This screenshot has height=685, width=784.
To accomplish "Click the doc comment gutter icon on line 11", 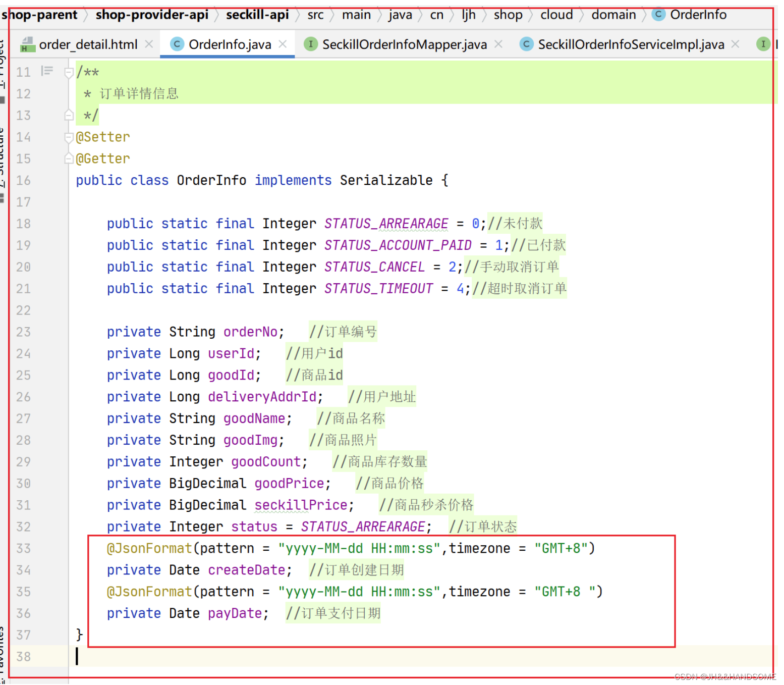I will pyautogui.click(x=47, y=71).
